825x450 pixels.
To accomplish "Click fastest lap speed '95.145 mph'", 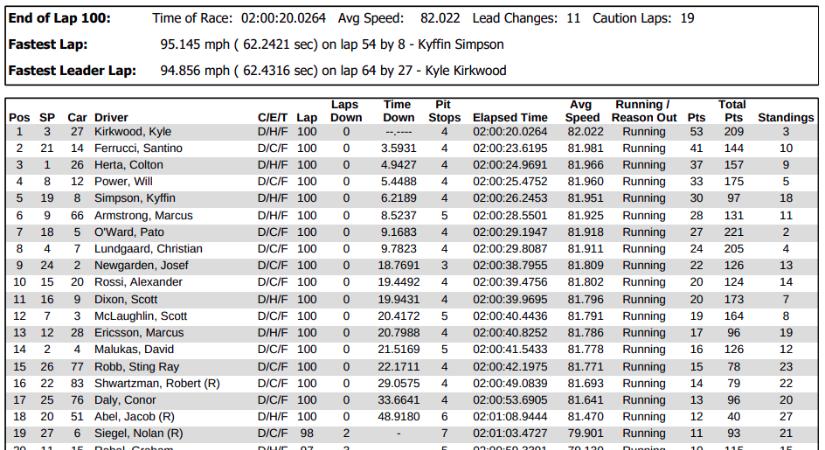I will pyautogui.click(x=195, y=44).
